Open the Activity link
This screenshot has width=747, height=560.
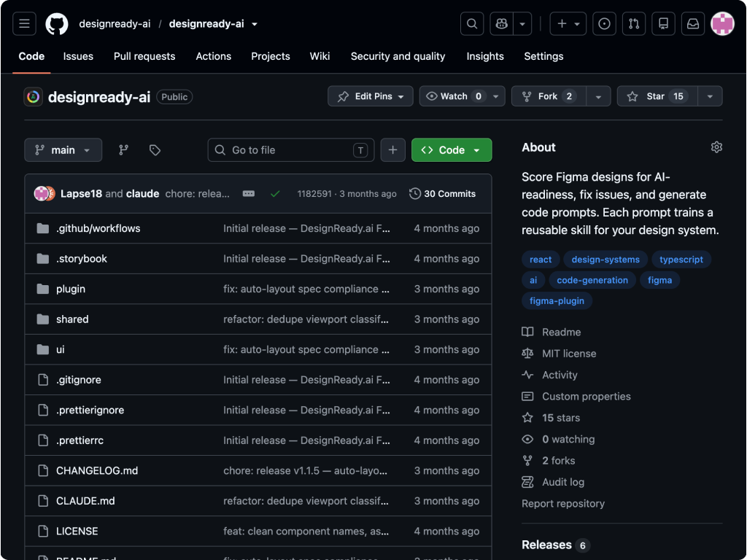click(x=560, y=375)
